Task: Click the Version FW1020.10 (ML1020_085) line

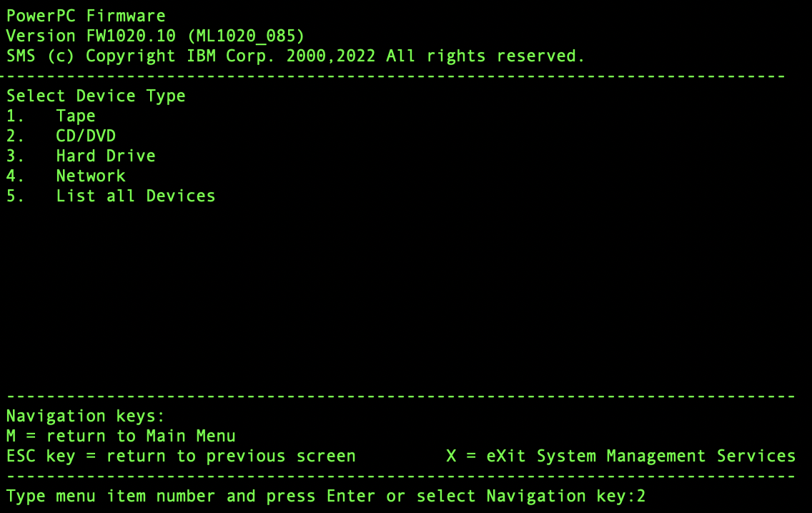Action: 155,36
